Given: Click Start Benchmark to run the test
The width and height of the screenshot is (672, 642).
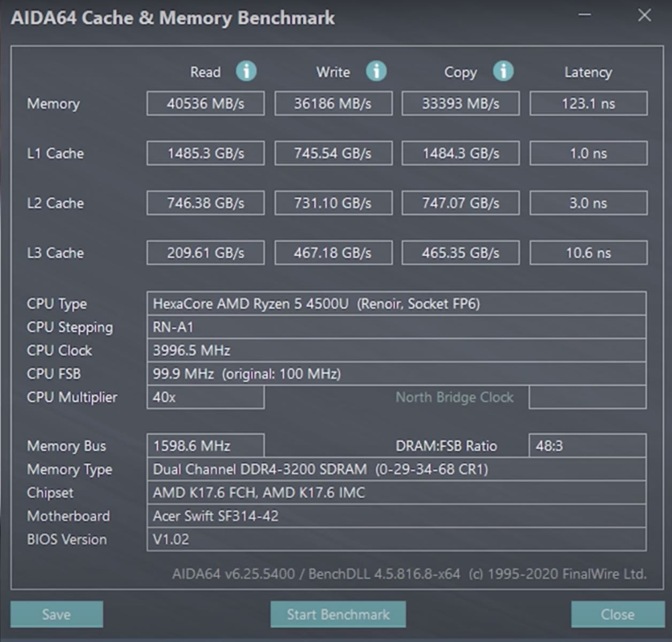Looking at the screenshot, I should point(338,614).
